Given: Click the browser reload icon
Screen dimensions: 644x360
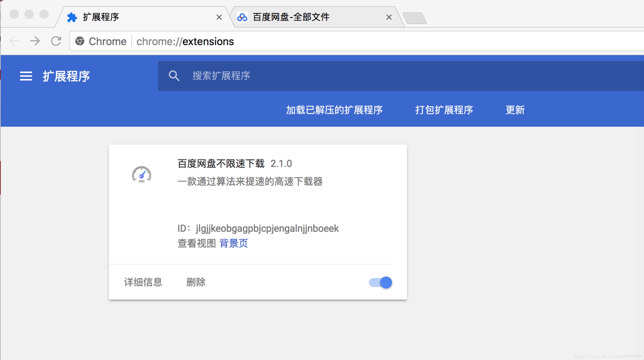Looking at the screenshot, I should pos(56,41).
